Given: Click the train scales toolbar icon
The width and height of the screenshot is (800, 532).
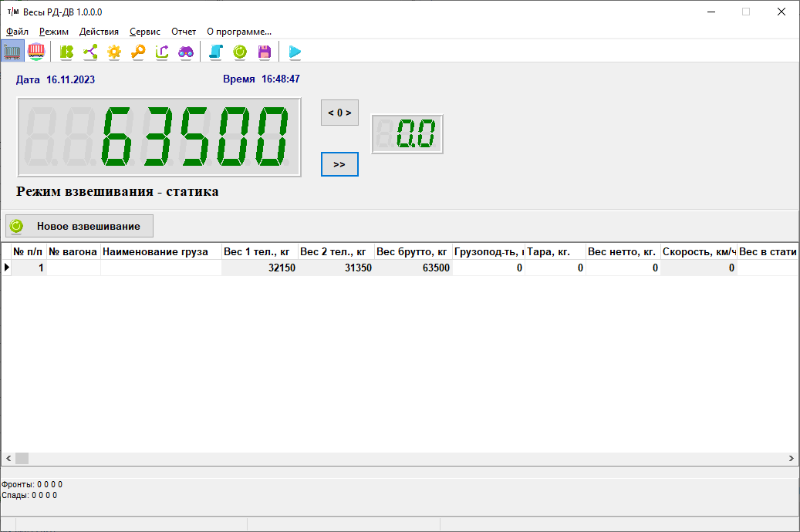Looking at the screenshot, I should pos(12,52).
